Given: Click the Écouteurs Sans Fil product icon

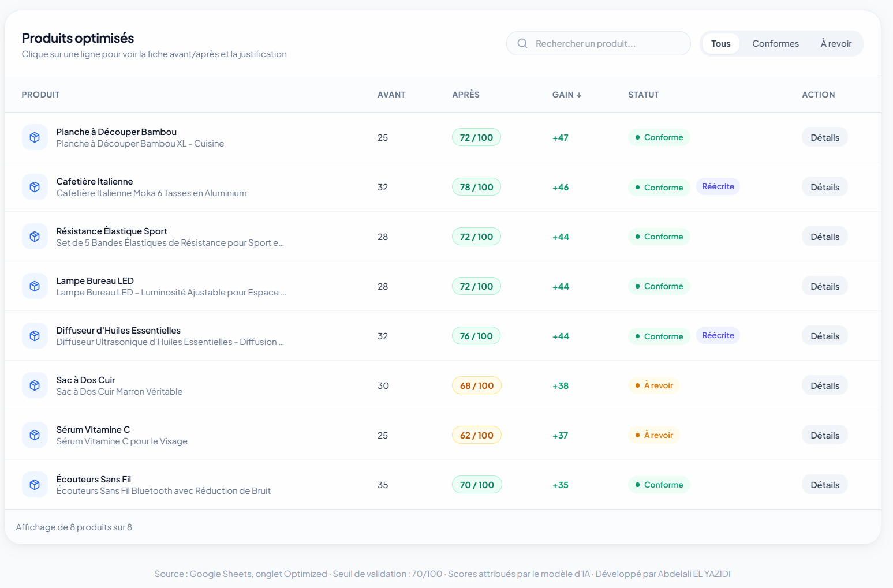Looking at the screenshot, I should pyautogui.click(x=35, y=485).
